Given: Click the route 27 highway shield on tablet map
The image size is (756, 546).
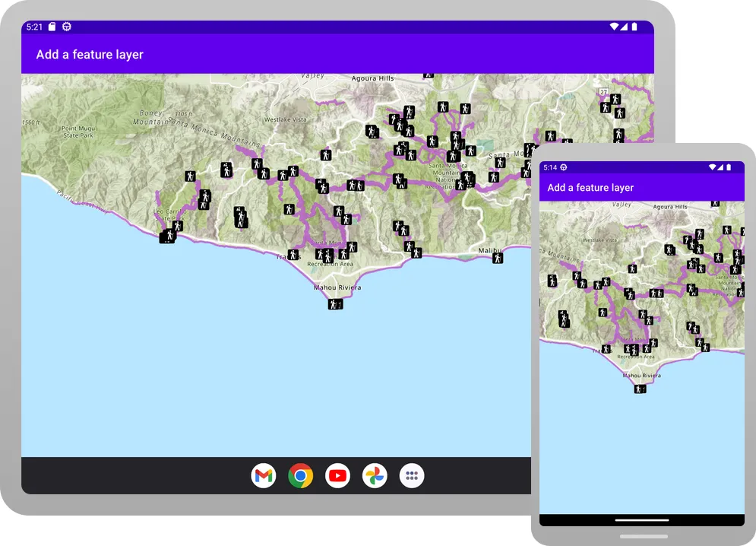Looking at the screenshot, I should pos(603,92).
